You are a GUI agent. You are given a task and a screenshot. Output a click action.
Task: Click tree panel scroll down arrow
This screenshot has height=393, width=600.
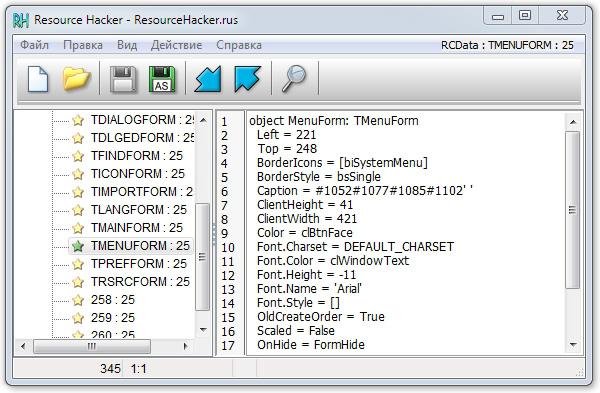pos(203,330)
